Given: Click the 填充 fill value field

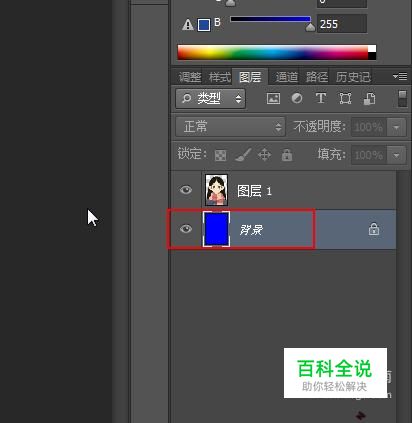Looking at the screenshot, I should point(369,155).
